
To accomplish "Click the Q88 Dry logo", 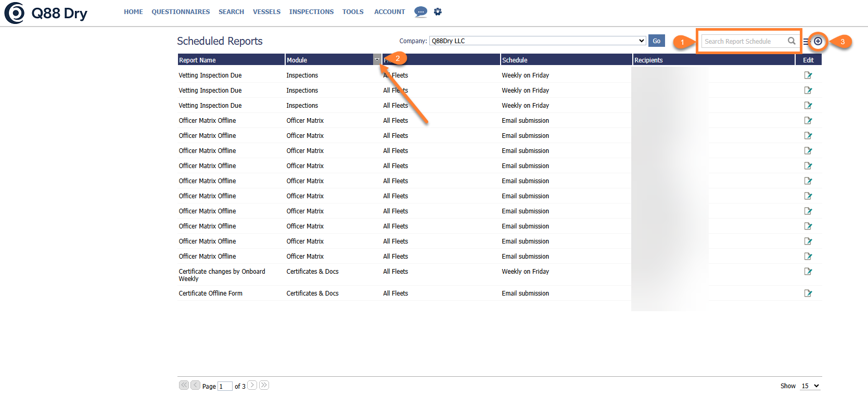I will click(x=46, y=13).
